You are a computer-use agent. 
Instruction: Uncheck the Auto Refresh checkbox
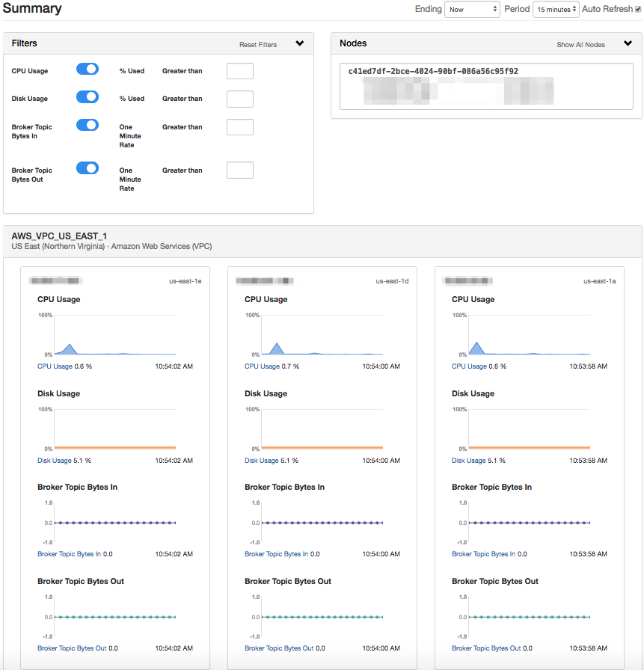pyautogui.click(x=638, y=9)
